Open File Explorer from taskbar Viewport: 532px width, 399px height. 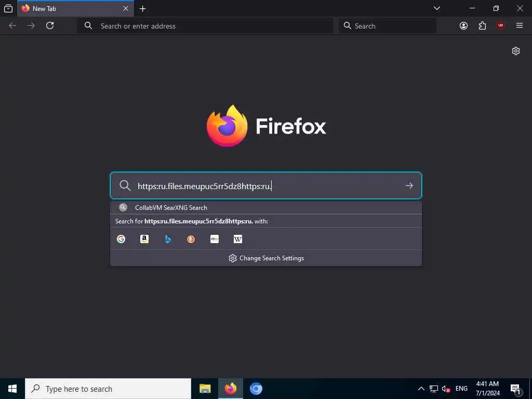tap(205, 389)
